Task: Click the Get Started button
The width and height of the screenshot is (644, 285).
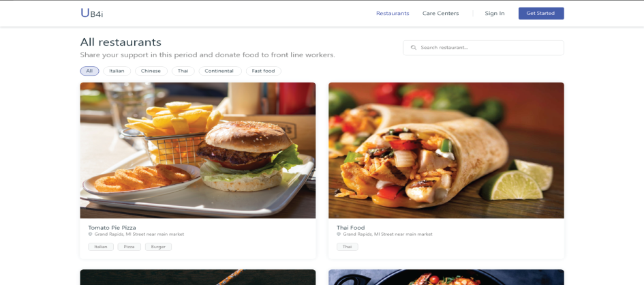Action: coord(541,13)
